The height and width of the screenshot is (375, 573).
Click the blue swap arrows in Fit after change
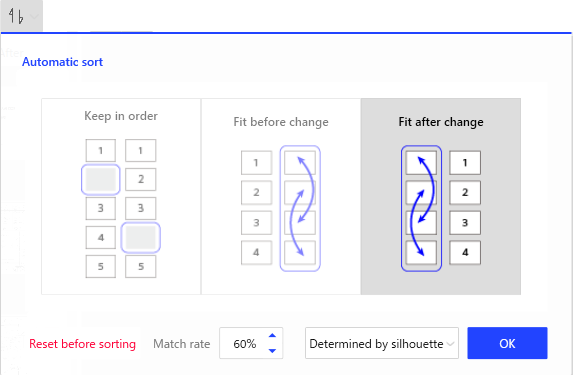(421, 208)
